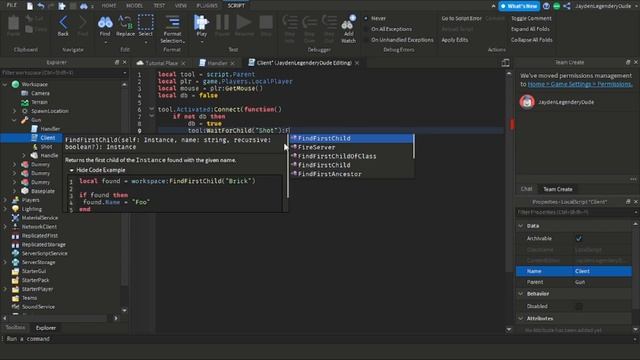Click the Lighting bulb icon in Explorer
This screenshot has height=360, width=640.
pyautogui.click(x=16, y=209)
